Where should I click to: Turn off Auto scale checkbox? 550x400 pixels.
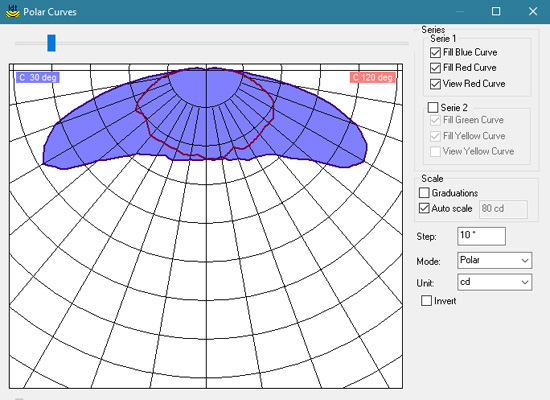point(424,208)
